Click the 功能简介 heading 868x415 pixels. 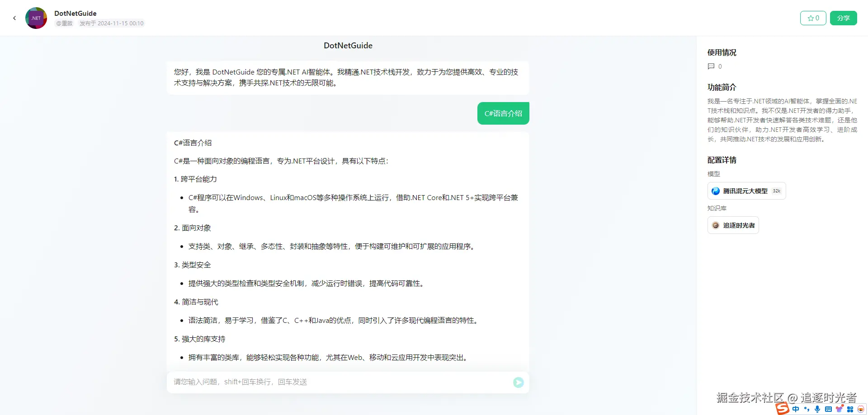pos(722,88)
